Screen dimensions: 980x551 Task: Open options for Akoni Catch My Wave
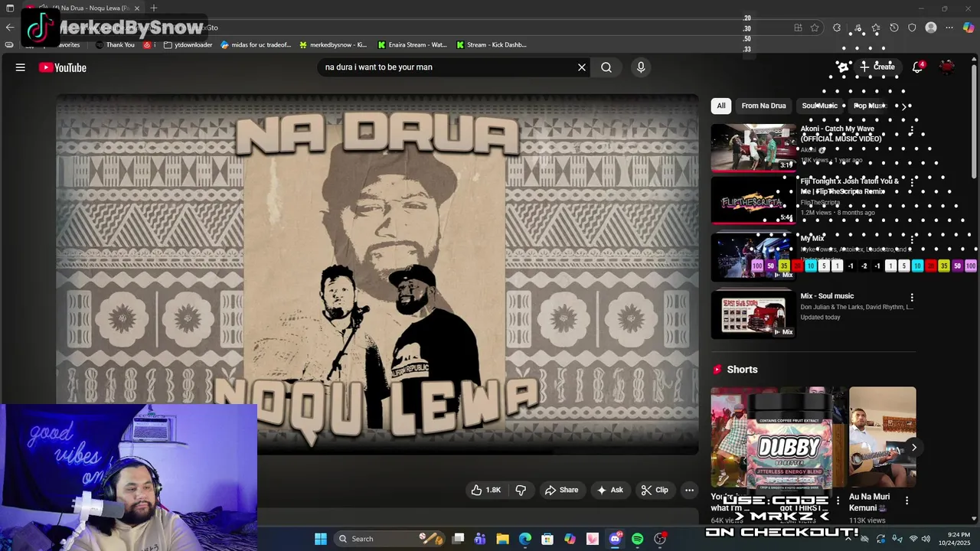(912, 131)
